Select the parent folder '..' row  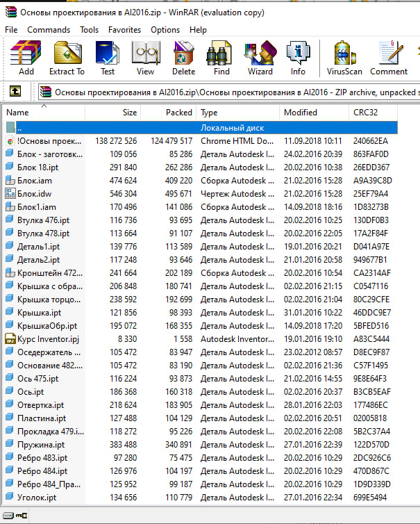[201, 128]
